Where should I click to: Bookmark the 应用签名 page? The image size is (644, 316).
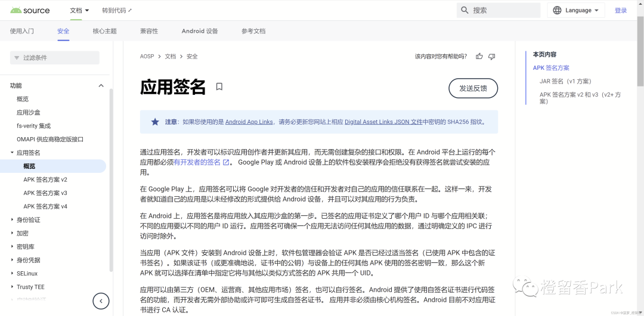pyautogui.click(x=219, y=86)
